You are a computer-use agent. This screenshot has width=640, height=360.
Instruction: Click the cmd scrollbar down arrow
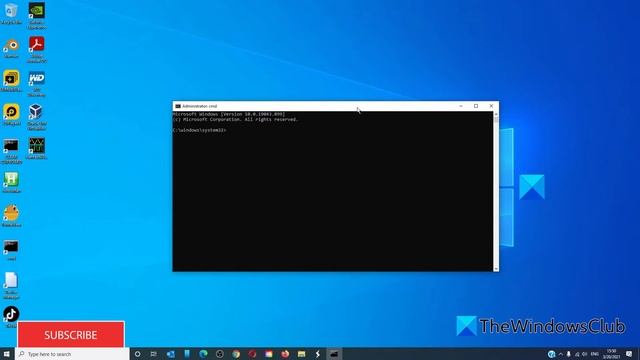tap(496, 269)
